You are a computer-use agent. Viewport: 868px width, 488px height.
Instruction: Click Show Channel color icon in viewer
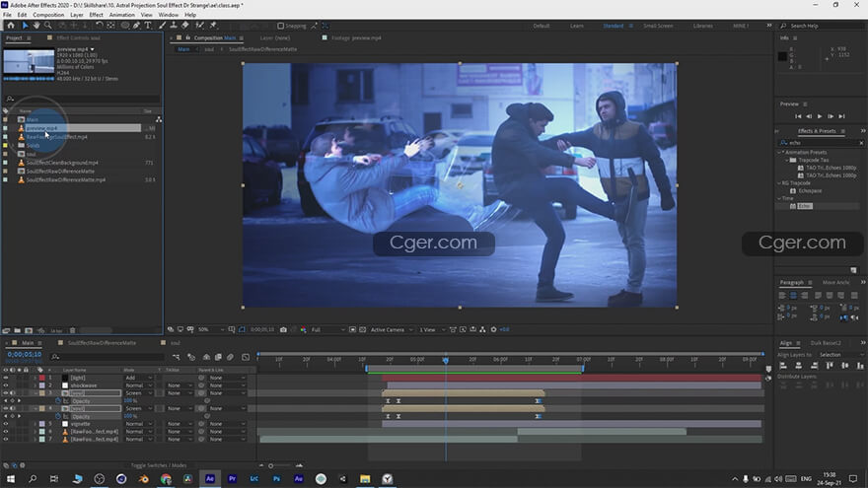[x=304, y=329]
